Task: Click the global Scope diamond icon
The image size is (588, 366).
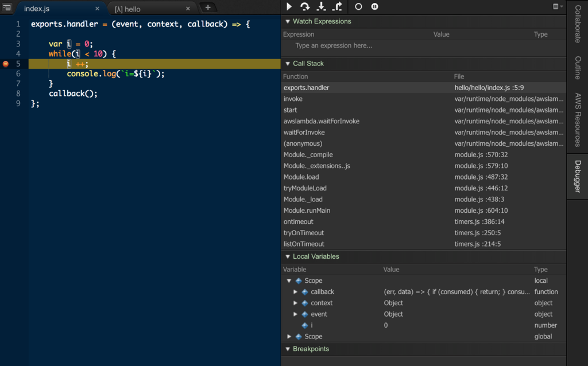Action: pos(299,336)
